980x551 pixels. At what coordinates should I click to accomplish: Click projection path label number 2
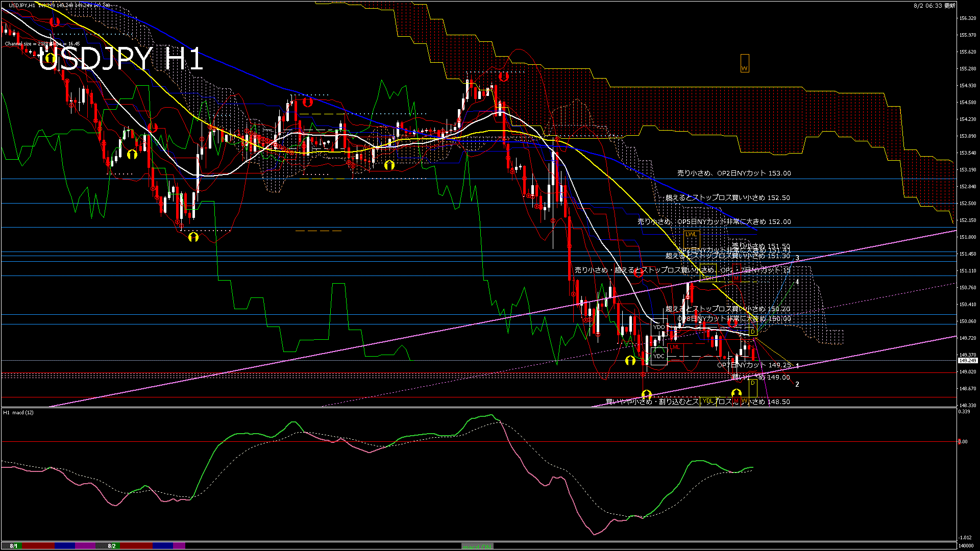point(797,384)
